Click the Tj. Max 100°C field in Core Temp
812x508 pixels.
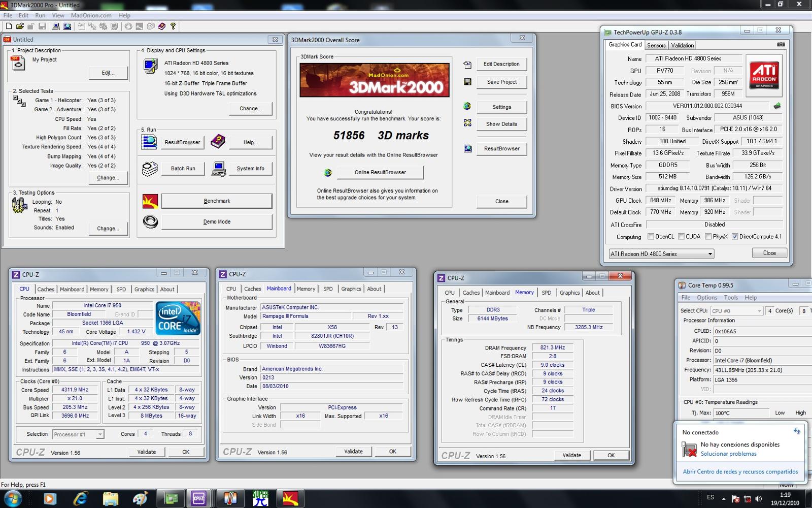[741, 413]
